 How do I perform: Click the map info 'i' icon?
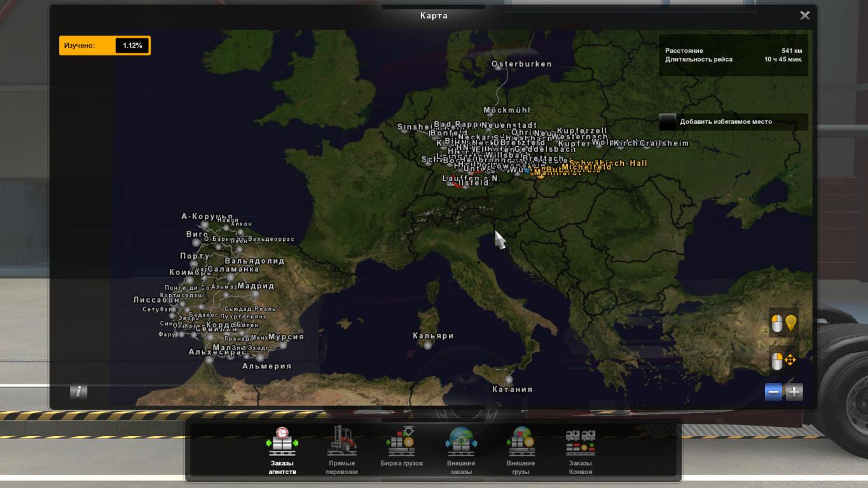click(78, 391)
